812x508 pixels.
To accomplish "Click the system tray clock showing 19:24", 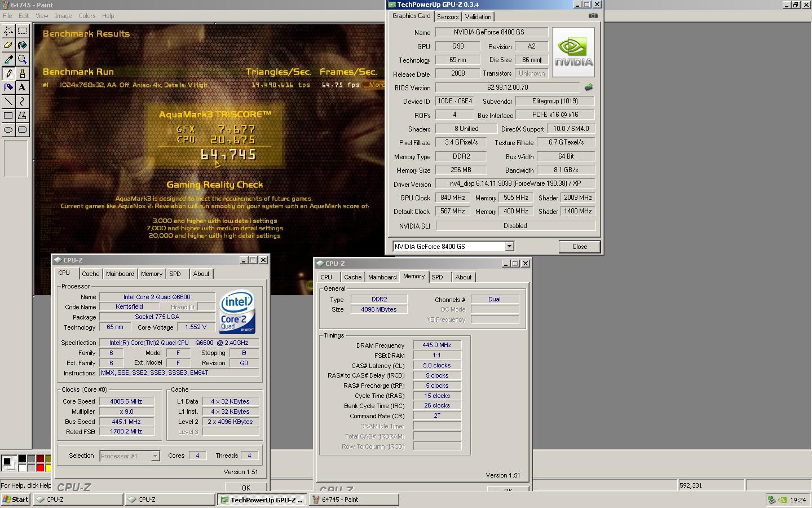I will click(798, 500).
